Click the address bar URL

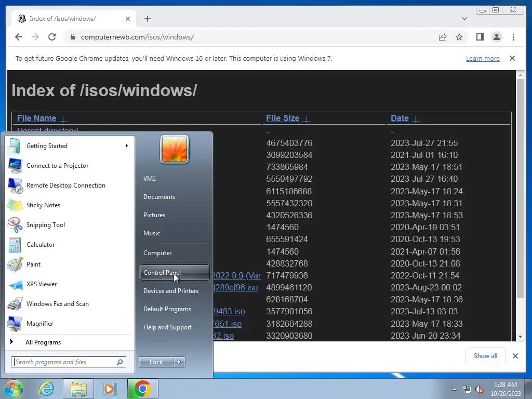coord(137,37)
